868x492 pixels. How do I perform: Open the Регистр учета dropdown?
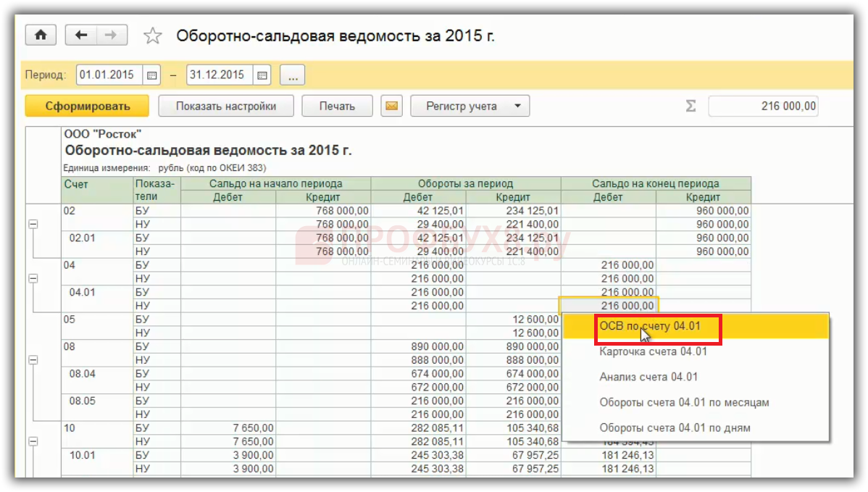470,106
